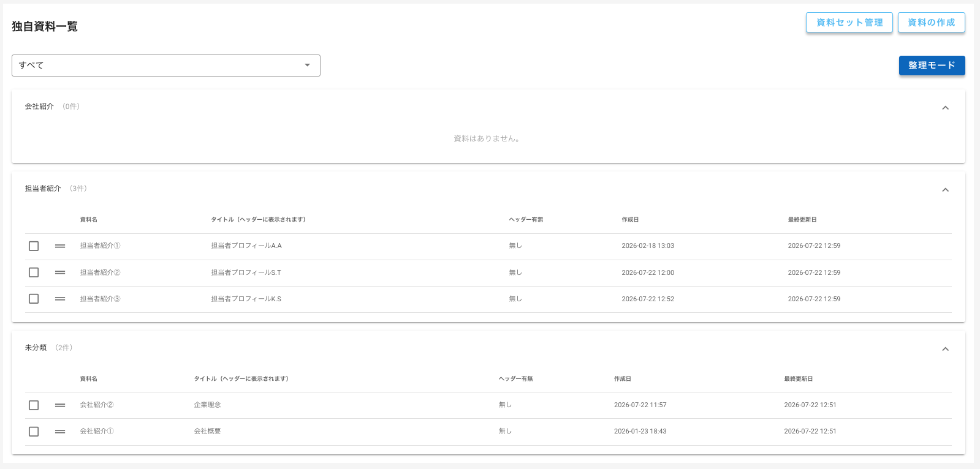
Task: Collapse the 担当者紹介 section
Action: tap(945, 190)
